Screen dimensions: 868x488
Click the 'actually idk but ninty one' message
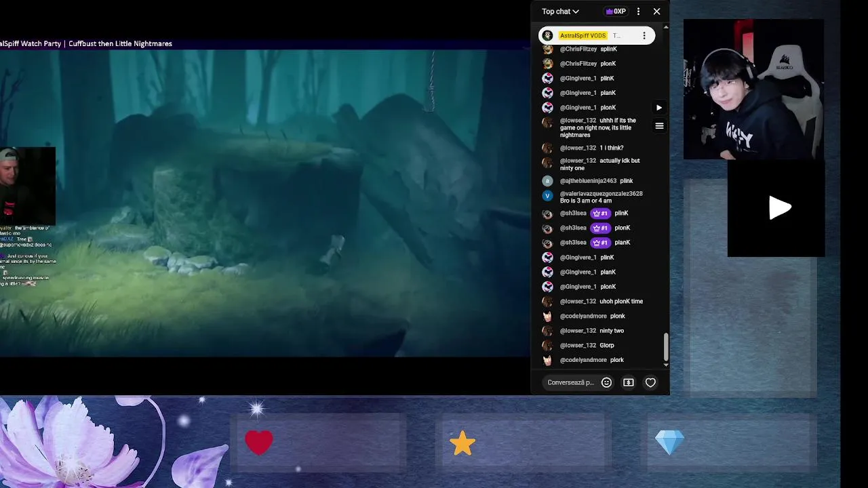(600, 165)
